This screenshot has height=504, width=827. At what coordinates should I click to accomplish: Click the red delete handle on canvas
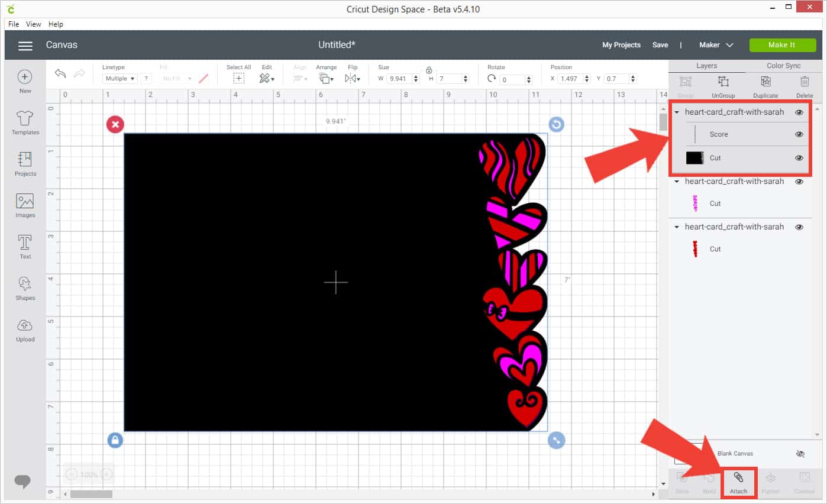[x=115, y=124]
